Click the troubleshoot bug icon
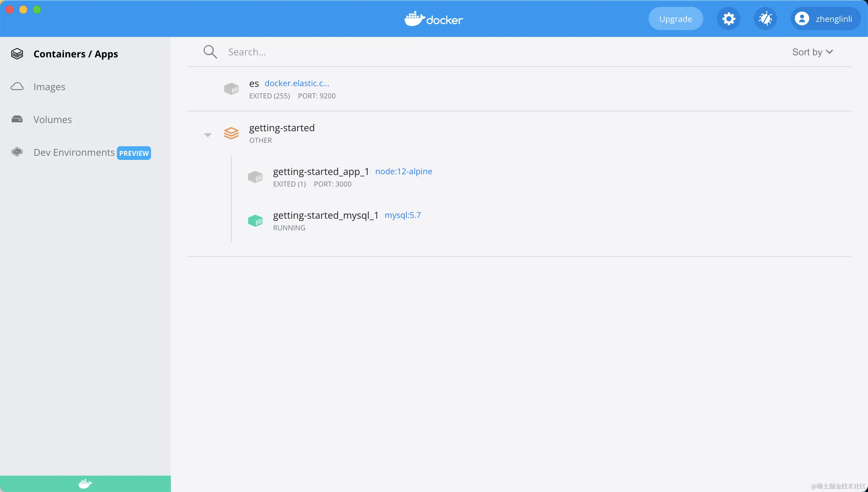 [x=765, y=19]
